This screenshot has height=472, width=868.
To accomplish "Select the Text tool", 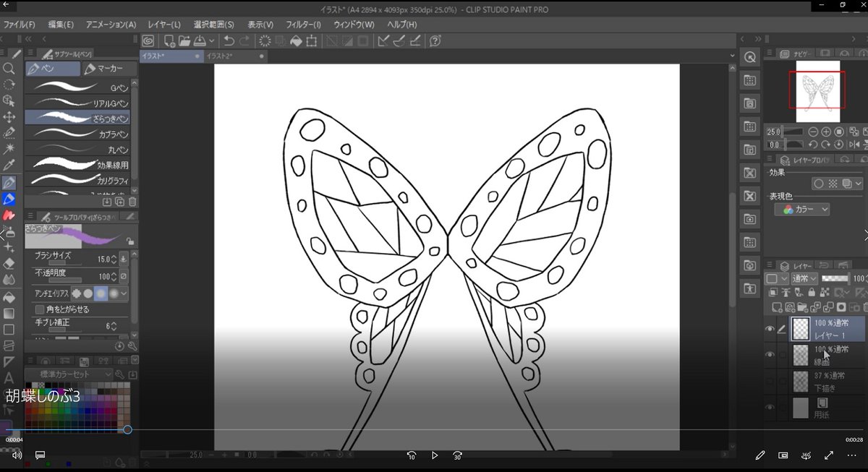I will [9, 377].
